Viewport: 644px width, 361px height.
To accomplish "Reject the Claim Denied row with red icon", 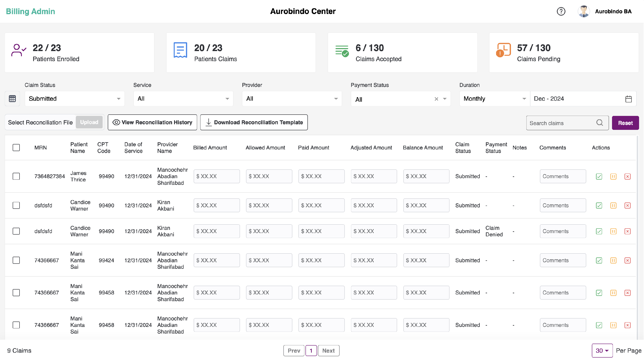I will tap(627, 231).
